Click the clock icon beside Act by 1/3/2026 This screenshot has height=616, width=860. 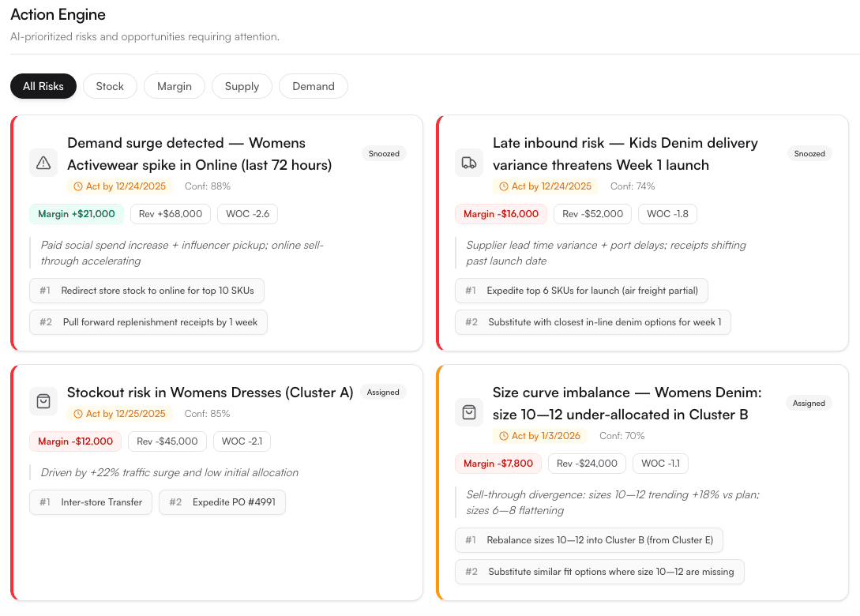pos(505,435)
